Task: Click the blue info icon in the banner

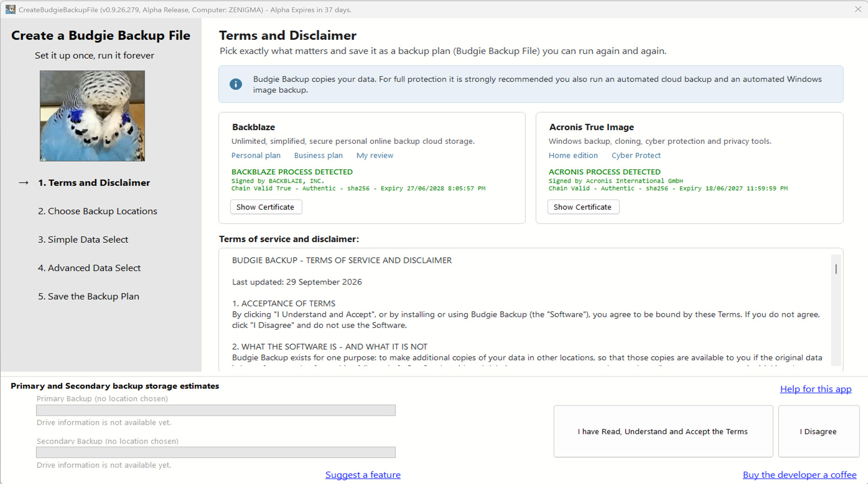Action: [235, 84]
